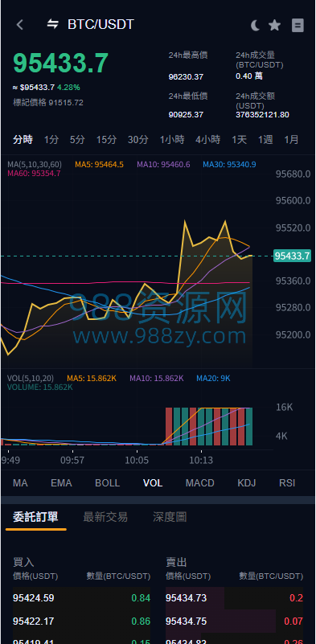The image size is (316, 644).
Task: Switch chart to 1小時 interval
Action: pos(172,140)
